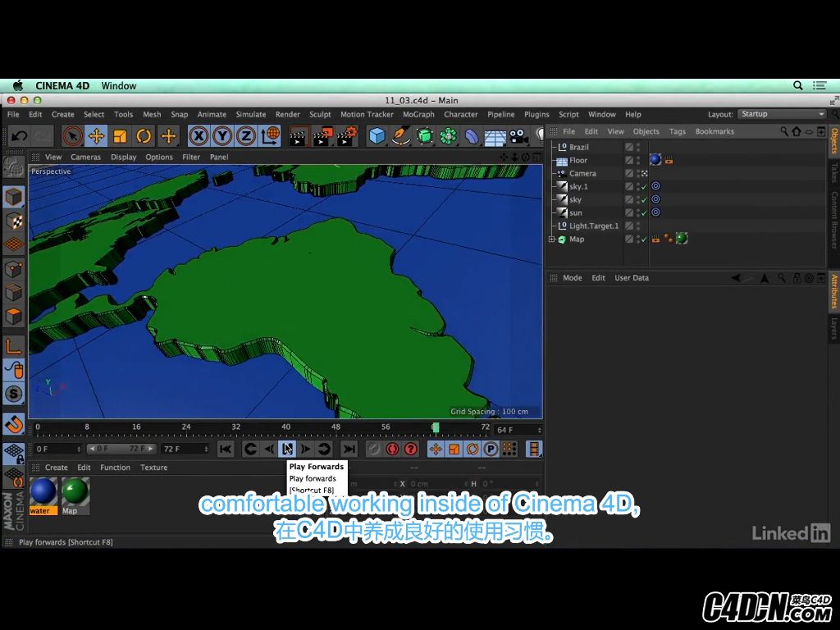Screen dimensions: 840x630
Task: Toggle the Enable Snap magnet icon
Action: tap(13, 424)
